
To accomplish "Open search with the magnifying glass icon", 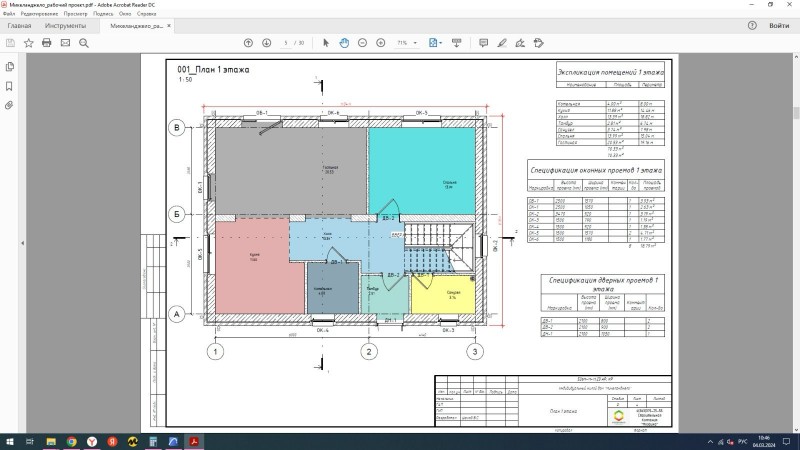I will point(85,43).
